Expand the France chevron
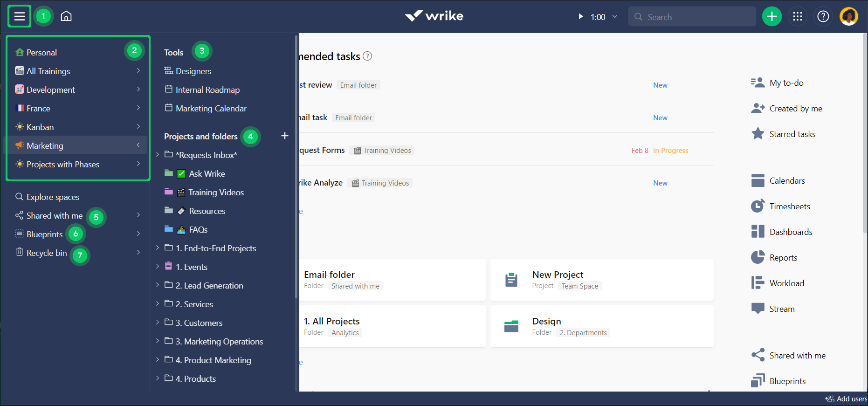This screenshot has width=868, height=406. [138, 108]
